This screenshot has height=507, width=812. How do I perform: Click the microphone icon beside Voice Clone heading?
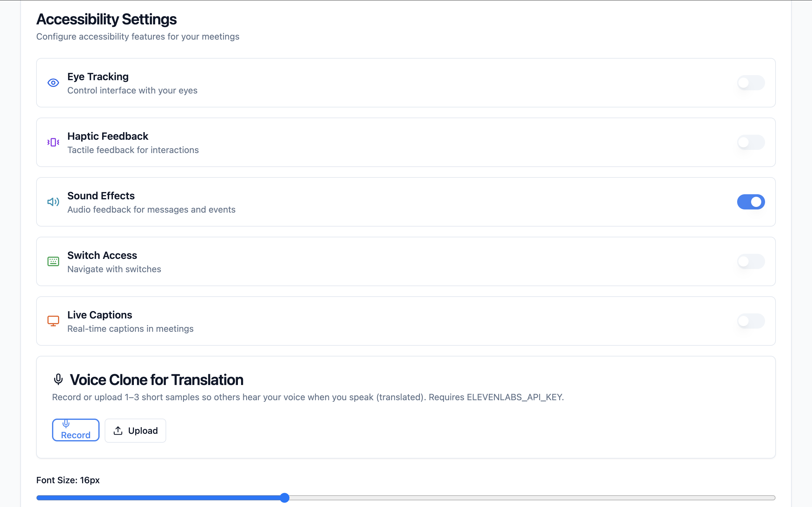click(x=58, y=380)
